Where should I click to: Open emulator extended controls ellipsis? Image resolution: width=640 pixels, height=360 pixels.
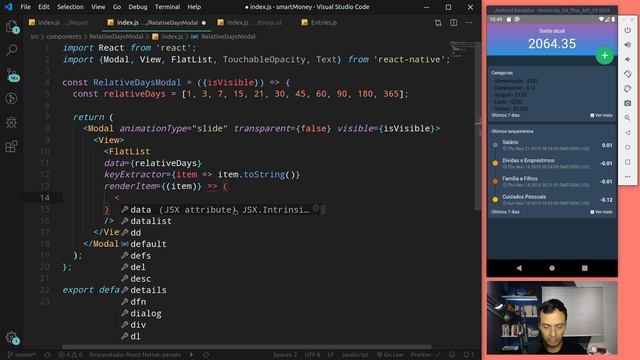pyautogui.click(x=628, y=177)
